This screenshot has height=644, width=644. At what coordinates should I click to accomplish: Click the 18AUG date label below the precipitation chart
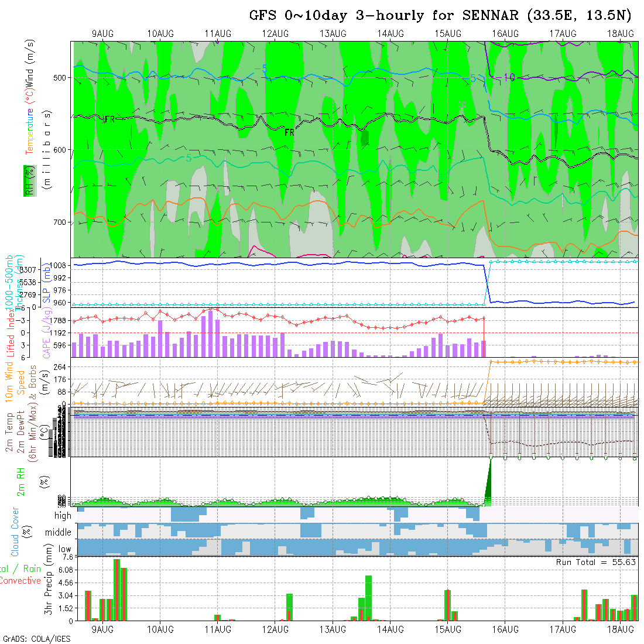coord(621,629)
